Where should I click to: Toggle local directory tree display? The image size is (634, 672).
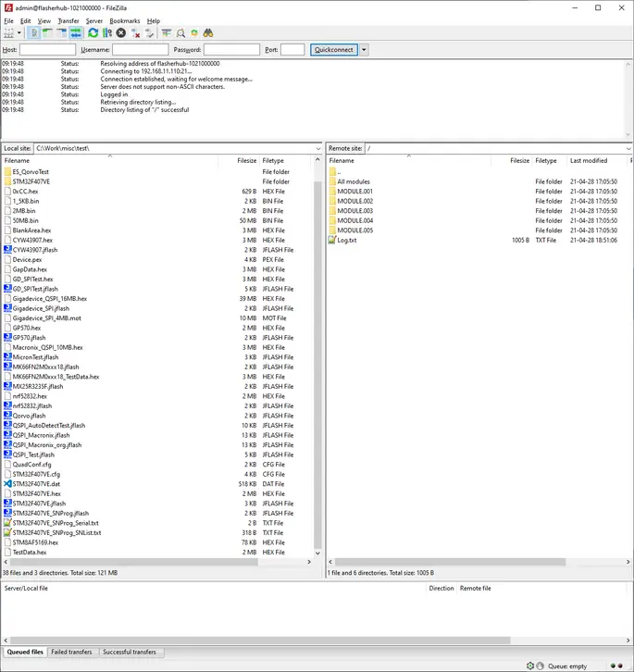click(46, 33)
